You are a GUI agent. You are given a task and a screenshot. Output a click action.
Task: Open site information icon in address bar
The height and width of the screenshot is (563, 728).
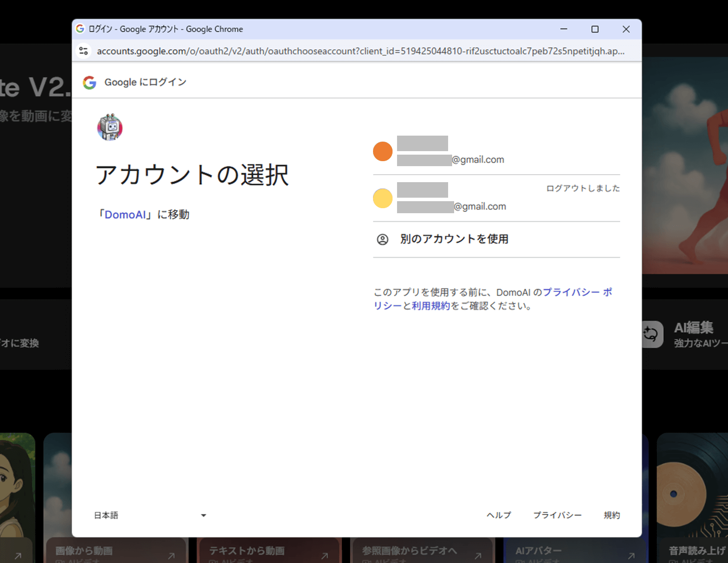click(x=84, y=51)
